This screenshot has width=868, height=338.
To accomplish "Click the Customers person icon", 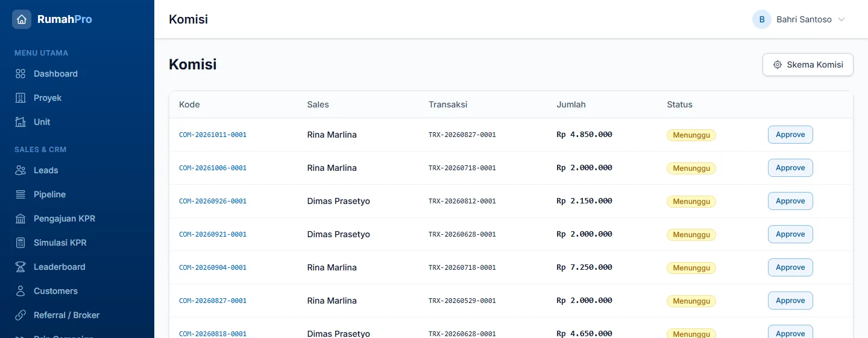I will pos(20,291).
